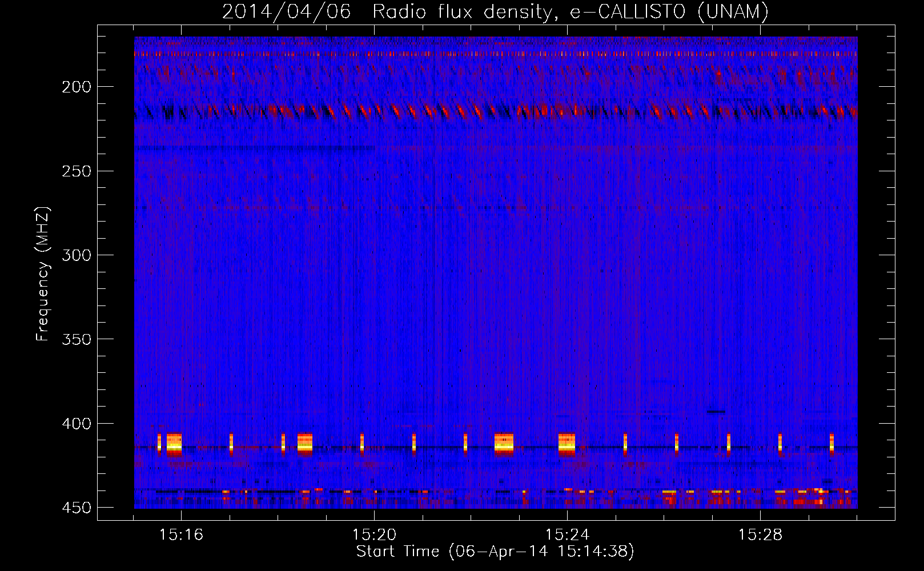
Task: Click the 450 frequency tick label
Action: point(77,508)
